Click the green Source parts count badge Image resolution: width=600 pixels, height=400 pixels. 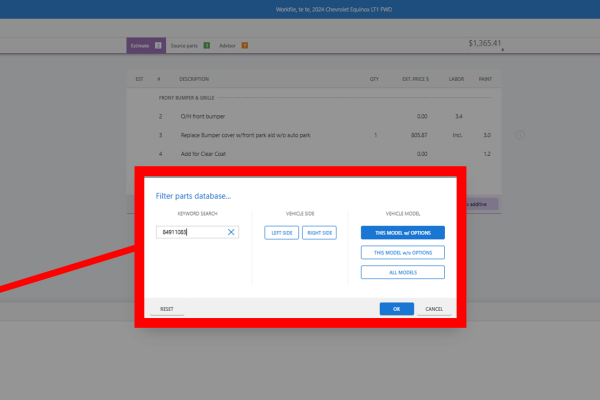coord(207,46)
